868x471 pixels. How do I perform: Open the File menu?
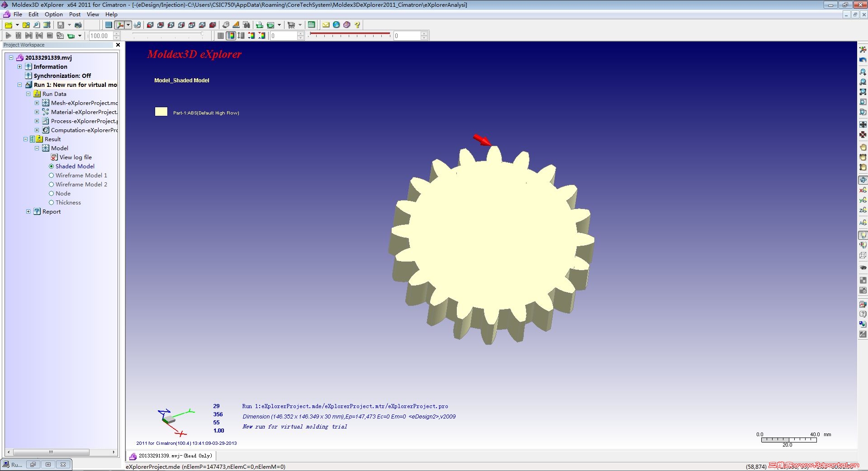tap(18, 14)
